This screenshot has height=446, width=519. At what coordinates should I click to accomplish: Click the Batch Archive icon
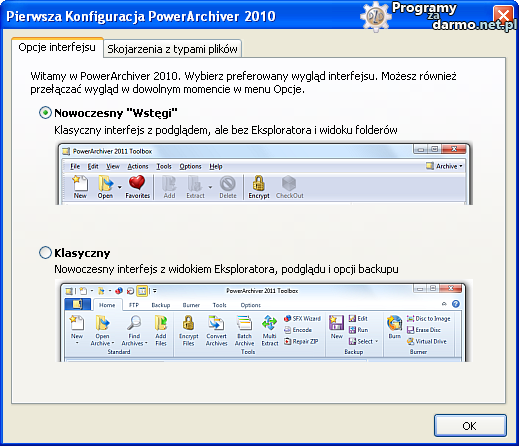pos(244,323)
